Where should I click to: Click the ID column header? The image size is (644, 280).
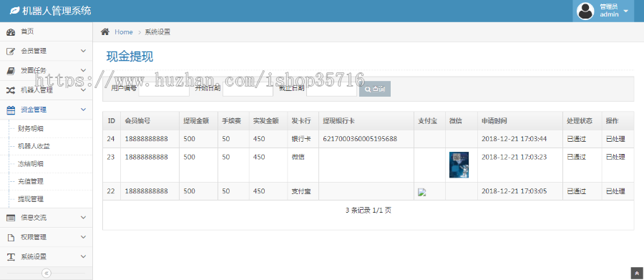tap(111, 121)
